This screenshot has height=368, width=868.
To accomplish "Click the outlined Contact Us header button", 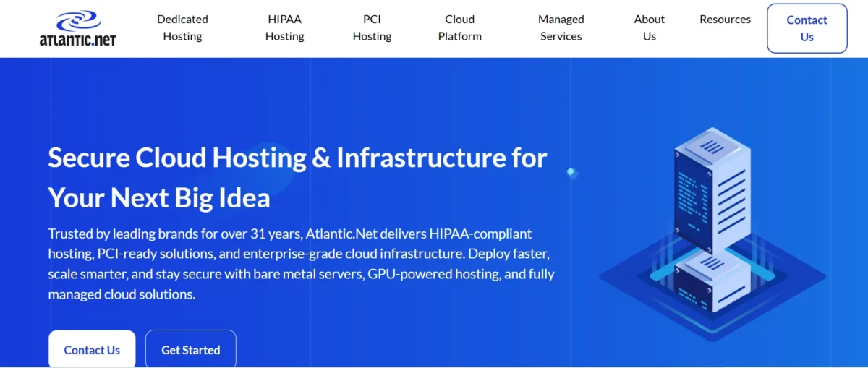I will 807,28.
